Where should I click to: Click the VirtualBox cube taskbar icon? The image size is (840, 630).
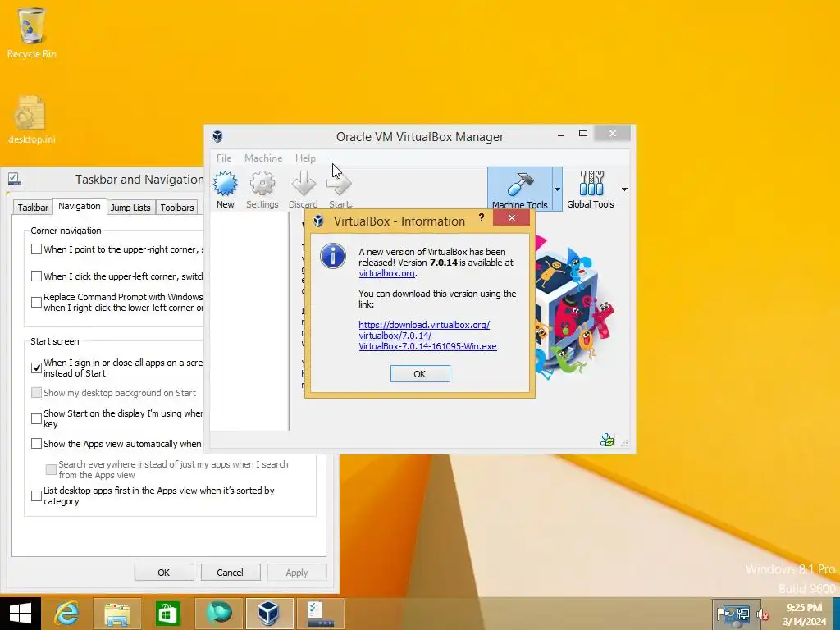coord(269,614)
